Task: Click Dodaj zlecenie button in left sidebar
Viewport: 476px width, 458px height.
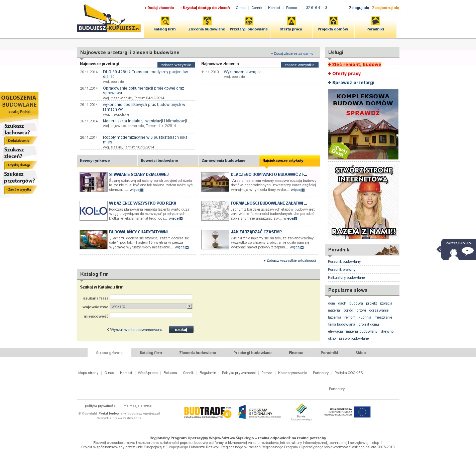Action: tap(20, 141)
